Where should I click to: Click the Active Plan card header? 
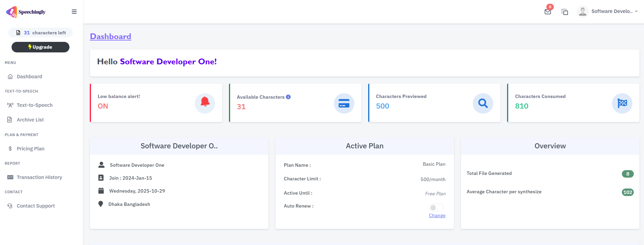(365, 146)
